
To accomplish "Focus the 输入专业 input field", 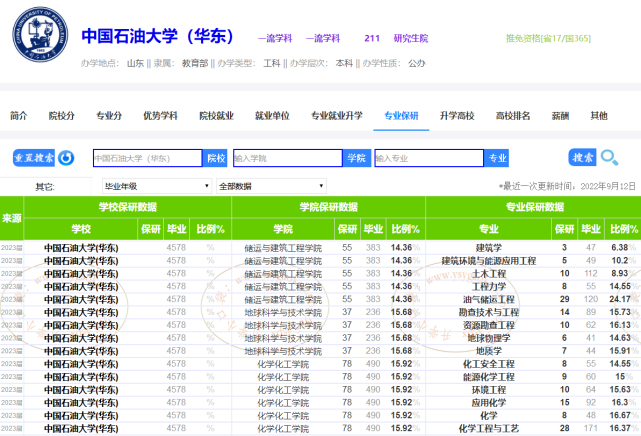I will tap(429, 158).
